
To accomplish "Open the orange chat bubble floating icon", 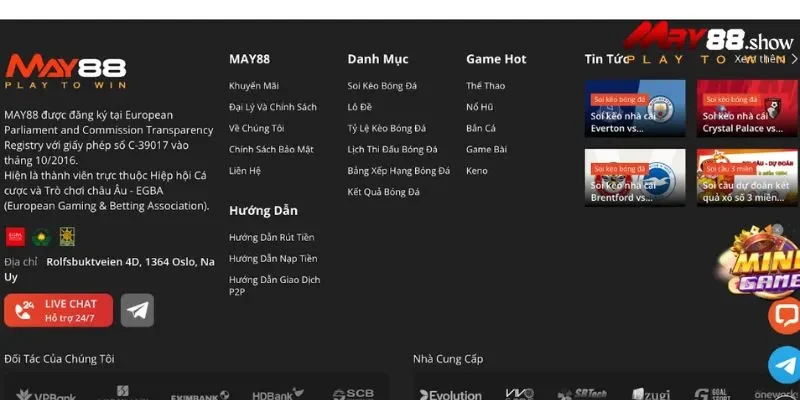I will coord(785,315).
